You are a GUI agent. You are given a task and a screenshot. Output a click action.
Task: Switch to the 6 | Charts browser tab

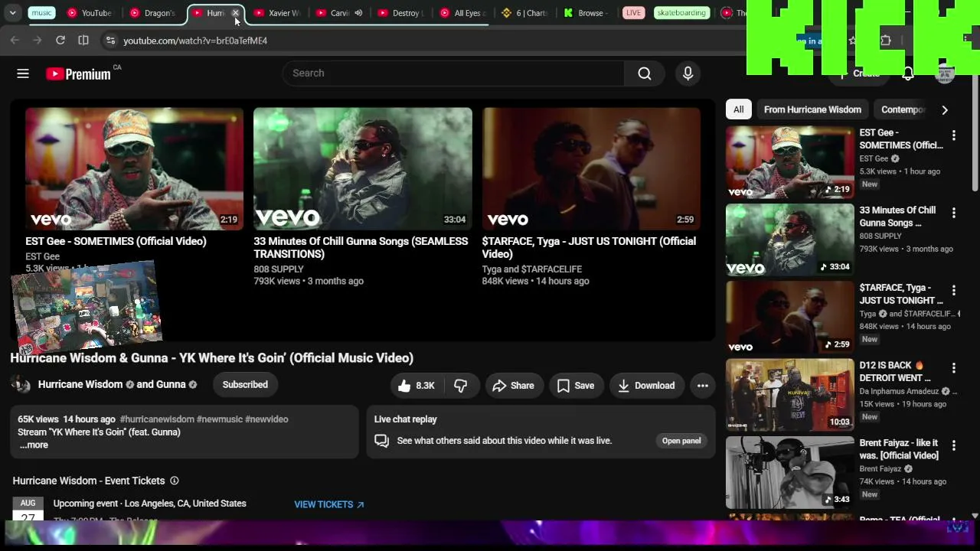point(524,13)
